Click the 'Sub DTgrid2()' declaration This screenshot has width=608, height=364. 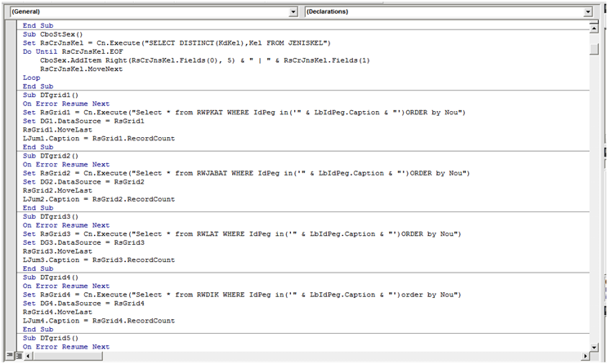51,156
